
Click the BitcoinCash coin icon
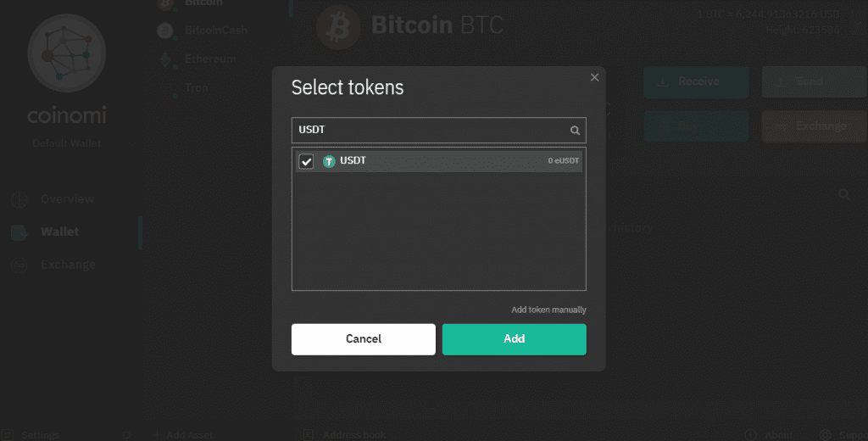coord(166,31)
